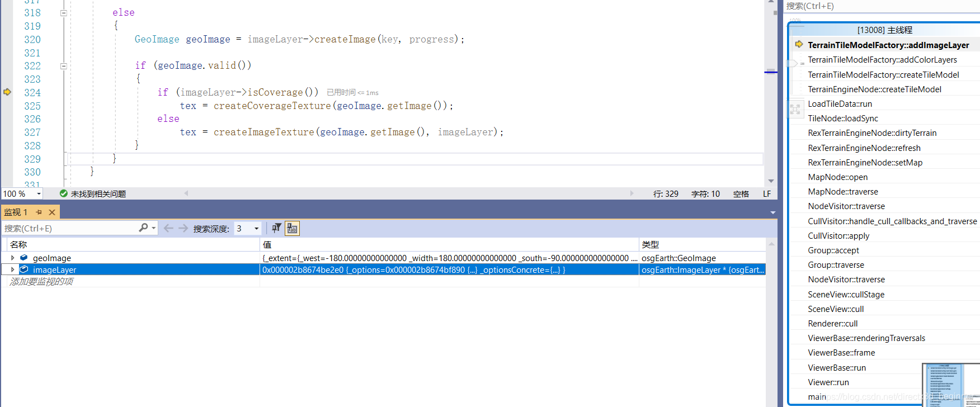The height and width of the screenshot is (407, 980).
Task: Click editor horizontal scrollbar left arrow
Action: click(x=186, y=193)
